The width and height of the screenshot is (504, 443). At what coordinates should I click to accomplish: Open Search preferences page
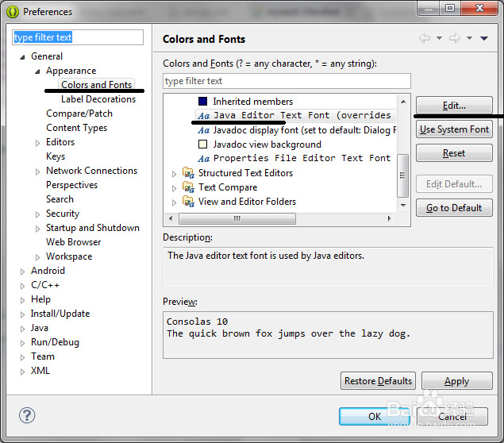click(60, 199)
